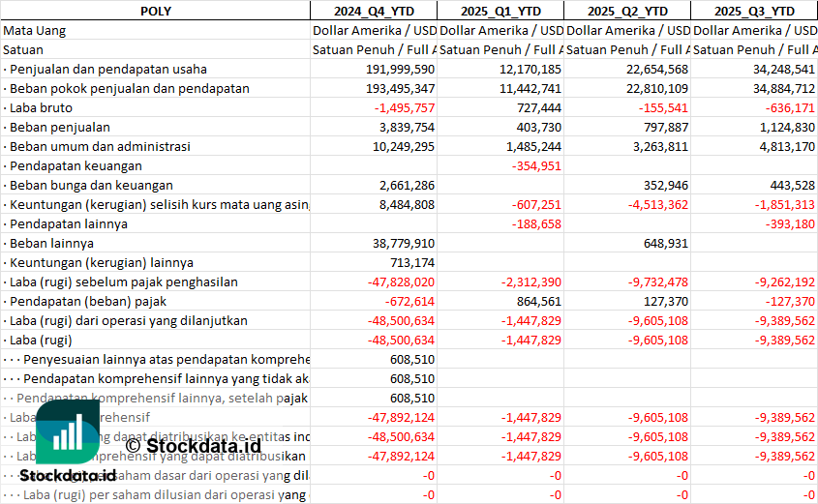Select the 2025_Q2_YTD column header
Viewport: 818px width, 504px height.
pos(627,11)
